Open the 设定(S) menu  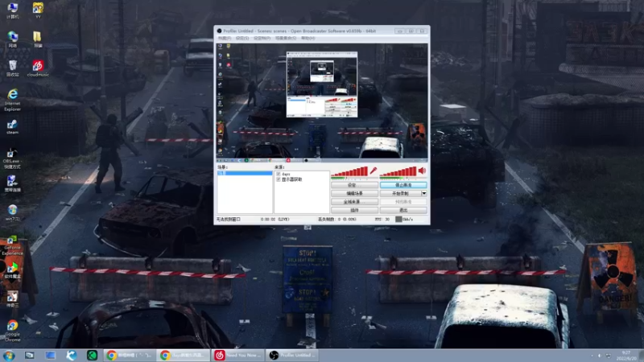(x=242, y=38)
